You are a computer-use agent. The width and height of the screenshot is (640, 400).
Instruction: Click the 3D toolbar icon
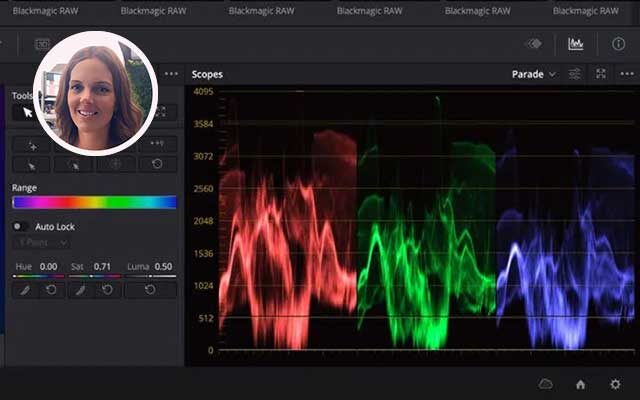[42, 44]
